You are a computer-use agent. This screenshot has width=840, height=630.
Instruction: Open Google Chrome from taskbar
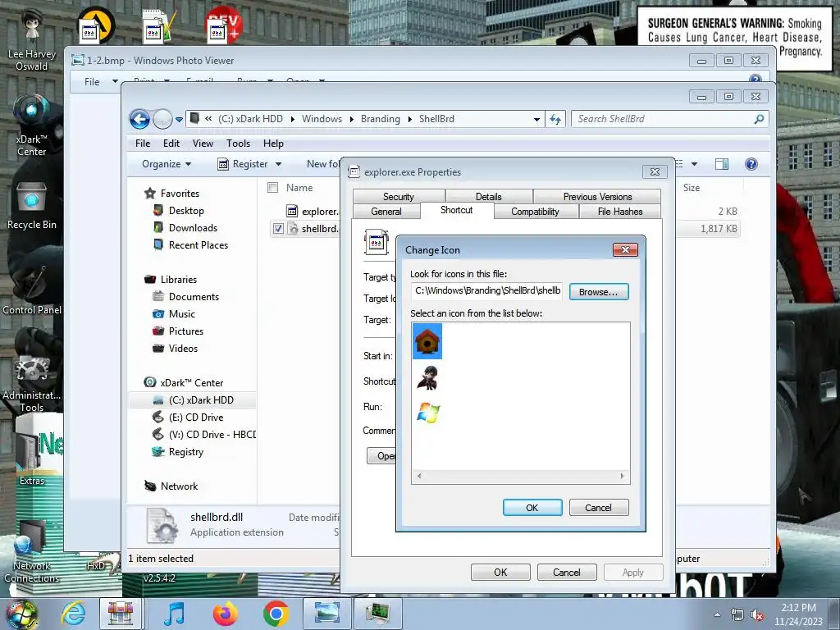coord(276,614)
